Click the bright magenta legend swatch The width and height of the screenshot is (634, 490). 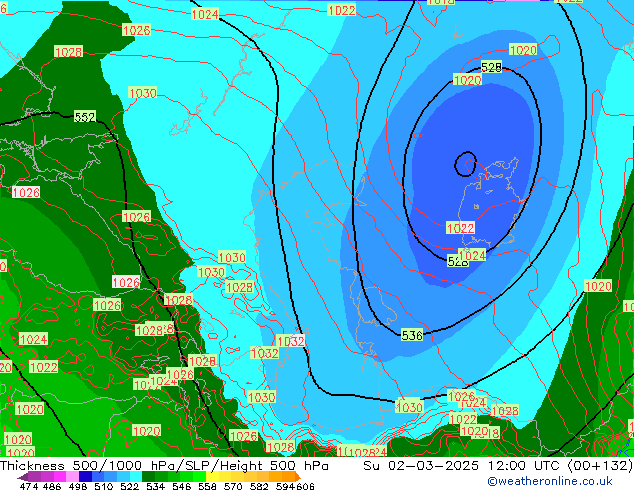pyautogui.click(x=59, y=476)
